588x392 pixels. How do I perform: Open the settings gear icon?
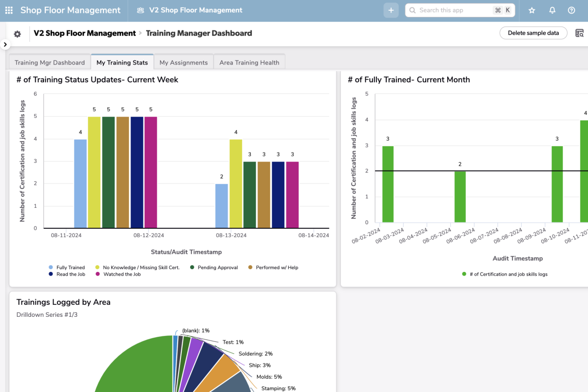17,34
